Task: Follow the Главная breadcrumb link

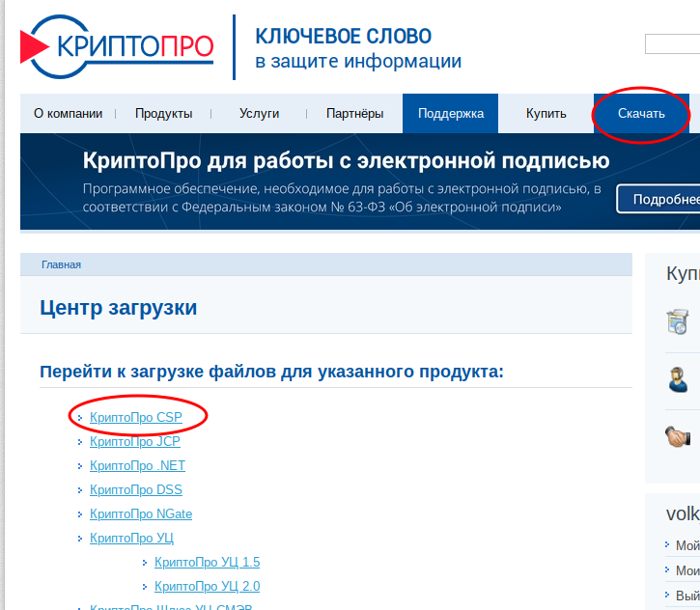Action: 61,264
